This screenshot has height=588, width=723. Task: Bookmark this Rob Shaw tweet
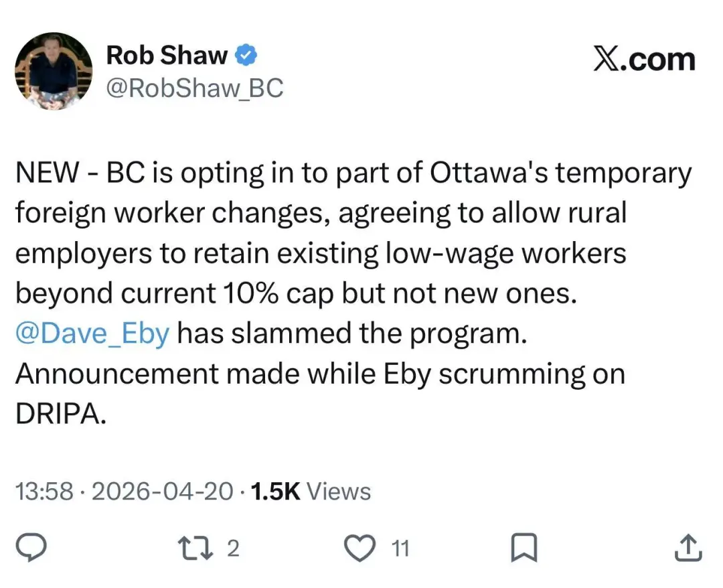pyautogui.click(x=524, y=549)
